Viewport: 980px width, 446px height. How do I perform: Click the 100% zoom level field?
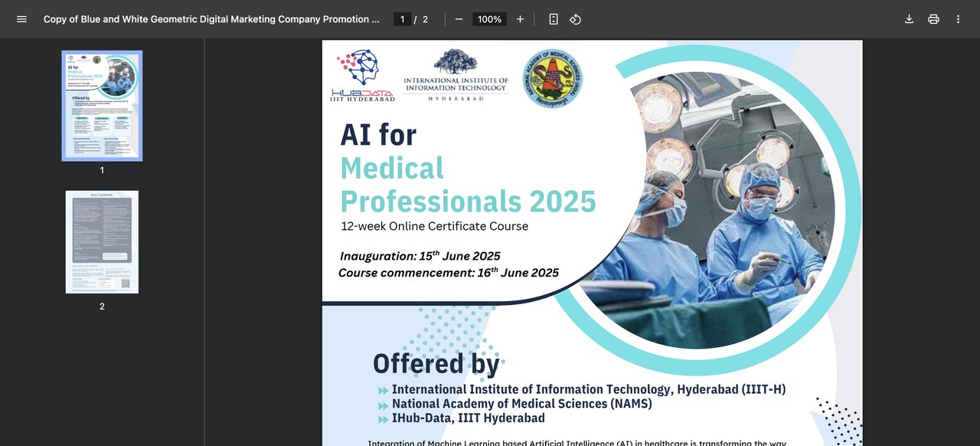489,19
